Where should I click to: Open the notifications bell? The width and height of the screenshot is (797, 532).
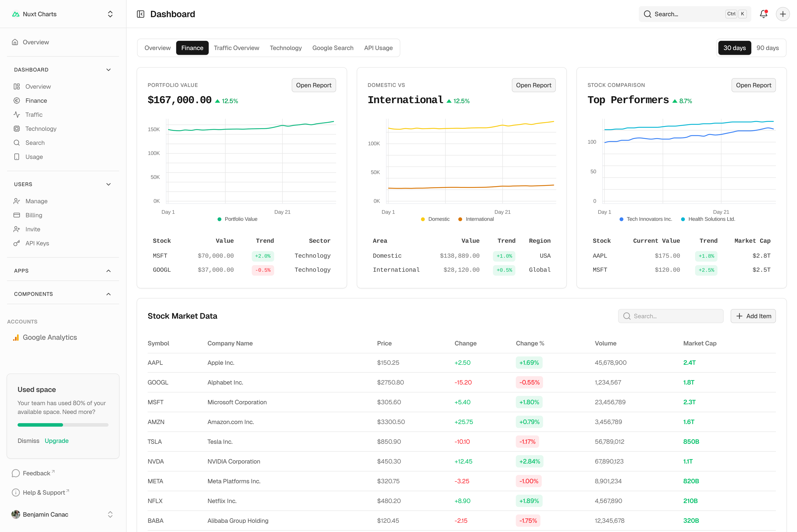763,14
